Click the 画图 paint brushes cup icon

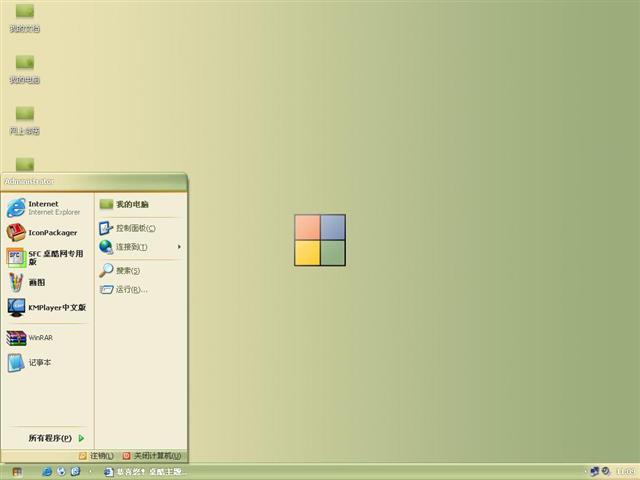pos(16,282)
